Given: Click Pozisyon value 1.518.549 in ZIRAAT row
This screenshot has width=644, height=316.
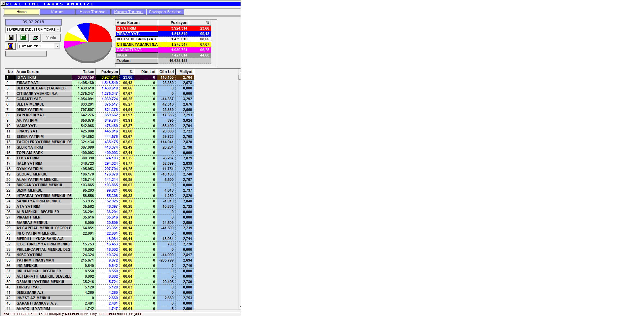Looking at the screenshot, I should tap(110, 83).
